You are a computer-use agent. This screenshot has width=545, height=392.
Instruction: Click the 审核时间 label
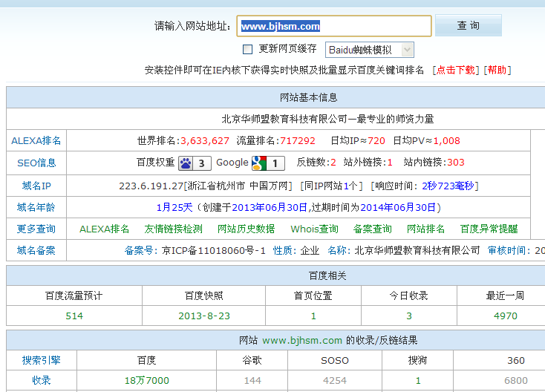tap(507, 250)
